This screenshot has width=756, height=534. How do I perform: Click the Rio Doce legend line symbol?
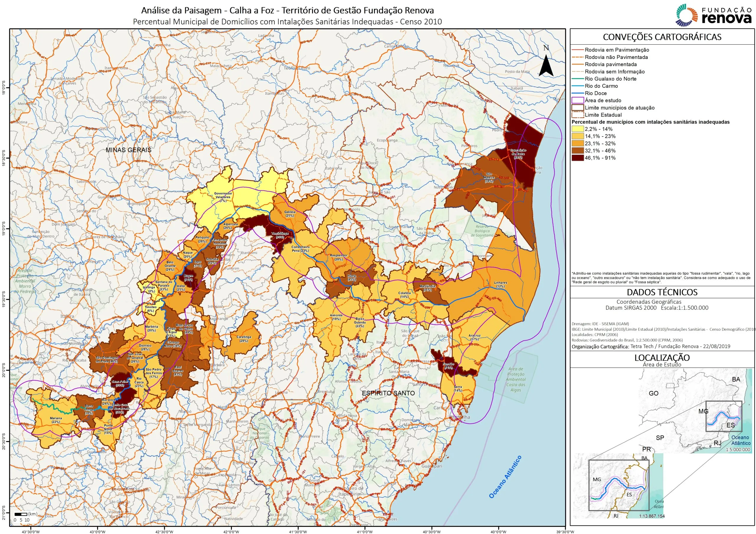tap(578, 93)
